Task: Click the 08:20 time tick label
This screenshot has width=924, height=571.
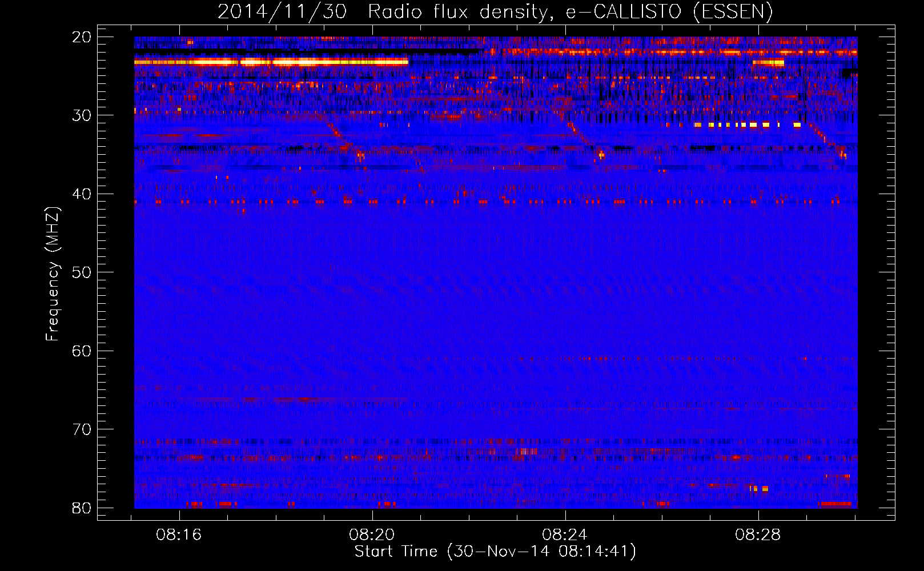Action: tap(372, 535)
